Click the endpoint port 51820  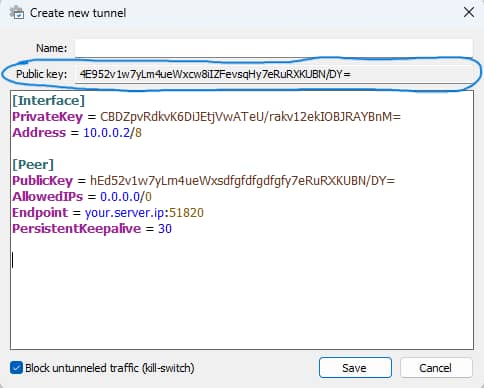click(186, 213)
